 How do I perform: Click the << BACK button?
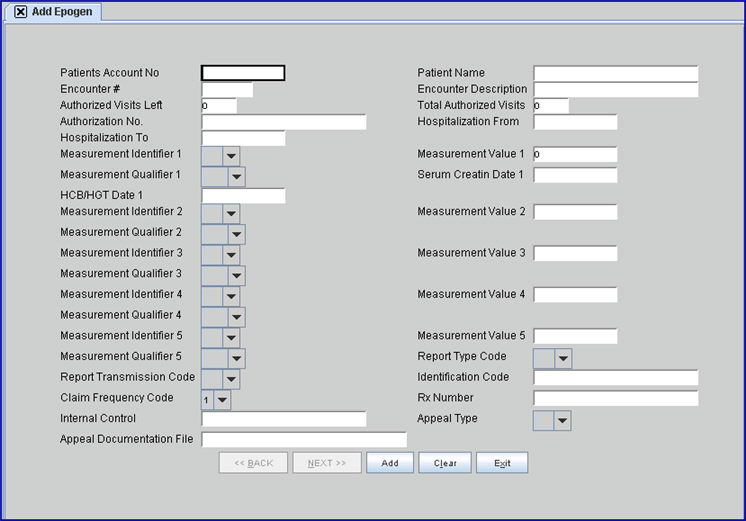(x=253, y=463)
